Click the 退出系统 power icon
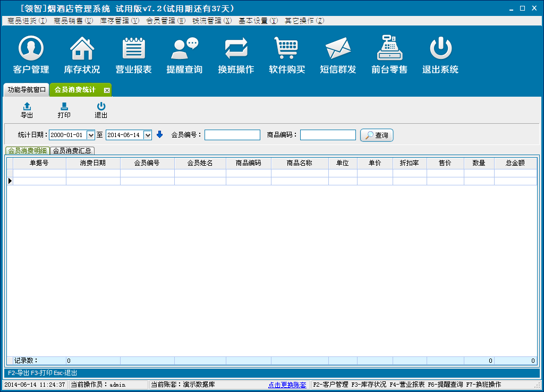The image size is (544, 392). tap(440, 49)
